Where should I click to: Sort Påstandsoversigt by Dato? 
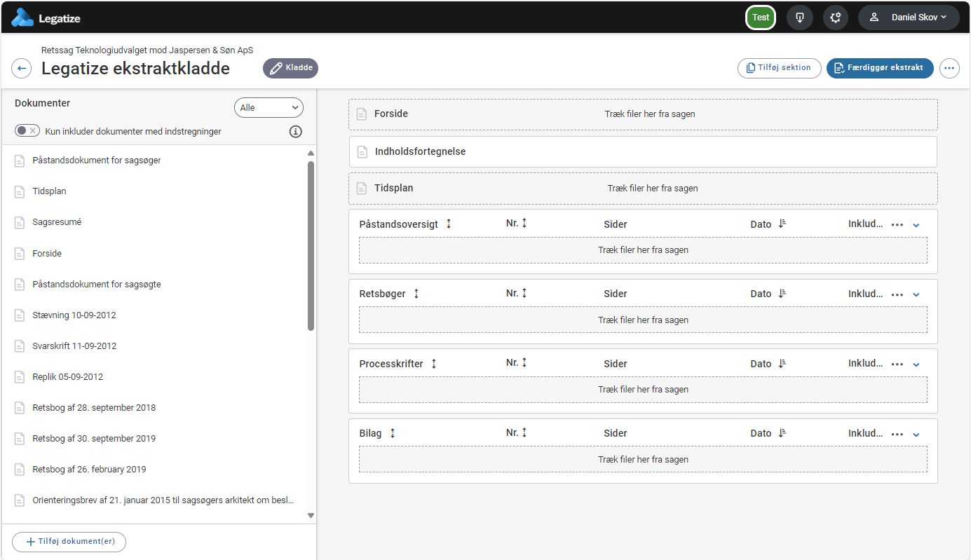[x=782, y=224]
